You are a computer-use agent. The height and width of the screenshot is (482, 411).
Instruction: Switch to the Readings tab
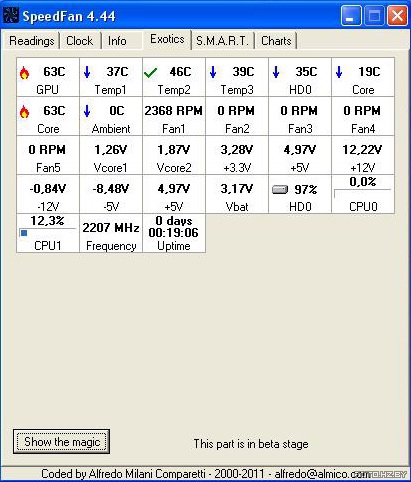(x=32, y=41)
